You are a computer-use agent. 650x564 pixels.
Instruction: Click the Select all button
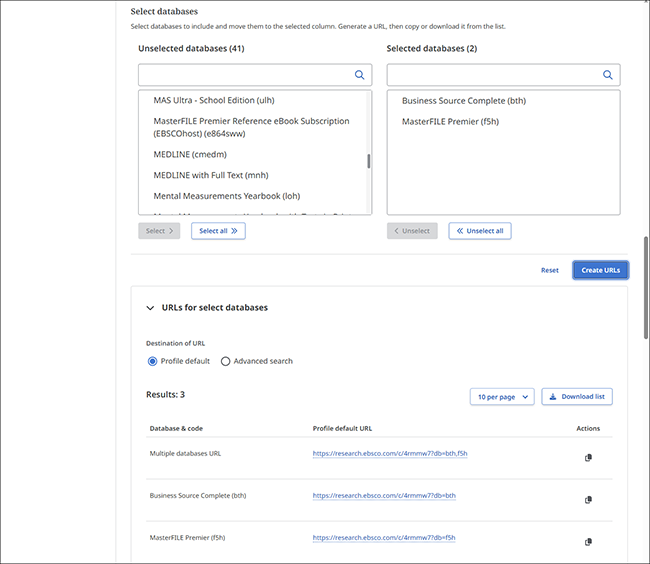click(218, 231)
